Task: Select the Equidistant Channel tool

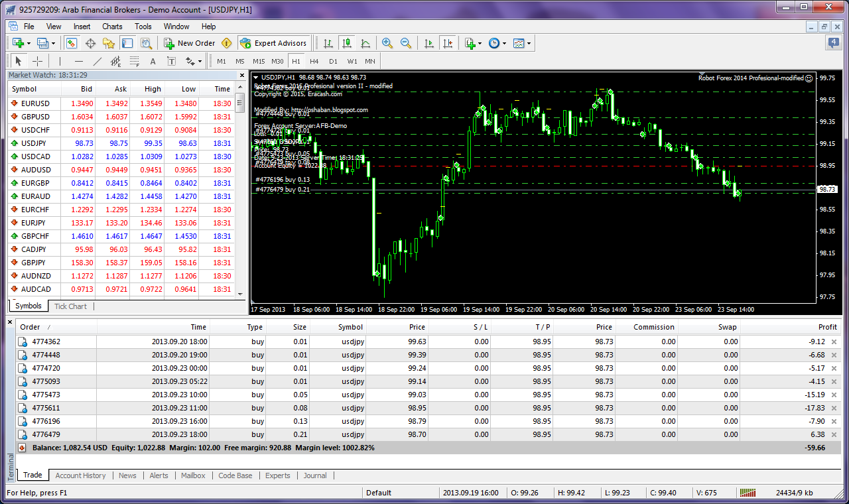Action: (115, 61)
